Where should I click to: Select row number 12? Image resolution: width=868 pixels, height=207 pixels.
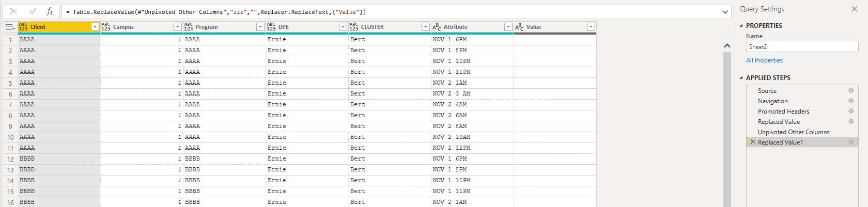[x=10, y=159]
